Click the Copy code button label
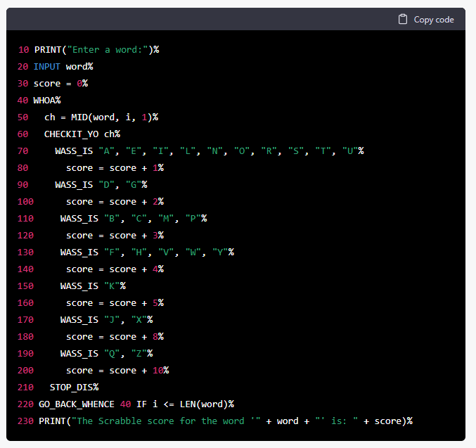This screenshot has height=448, width=476. tap(434, 20)
